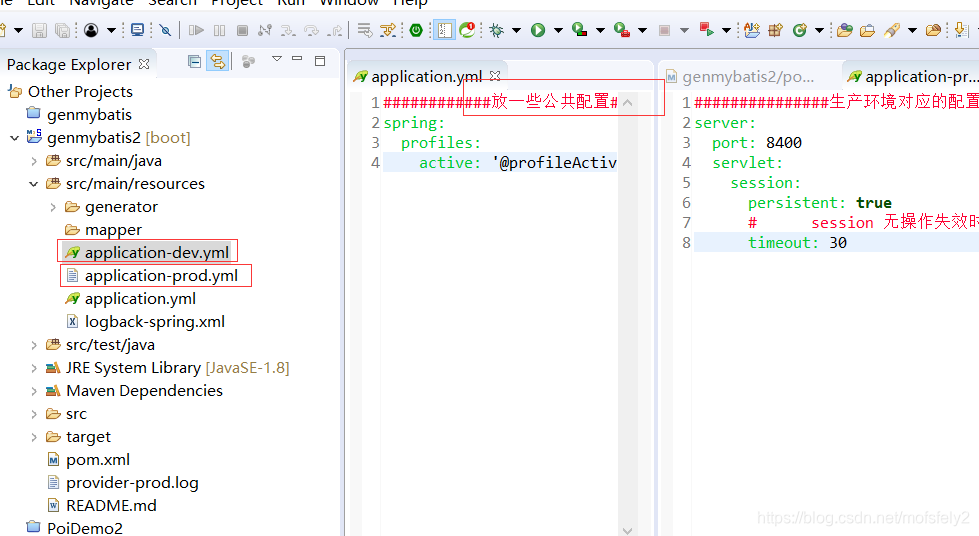Expand the generator folder
The width and height of the screenshot is (979, 536).
click(x=53, y=207)
